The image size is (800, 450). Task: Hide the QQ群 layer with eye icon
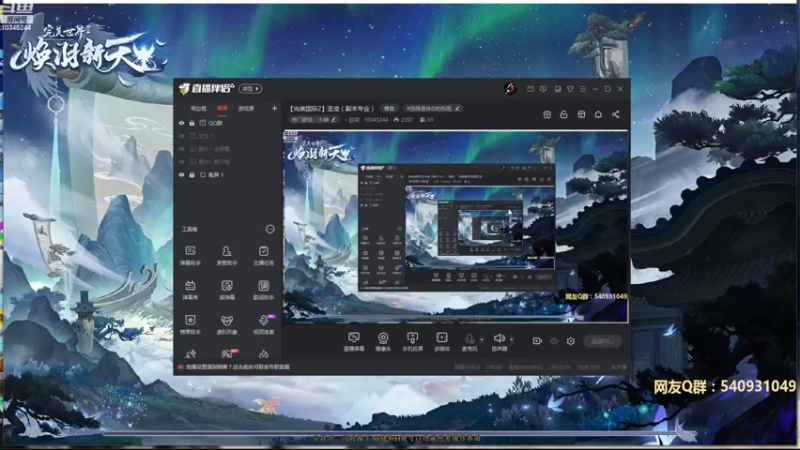182,123
